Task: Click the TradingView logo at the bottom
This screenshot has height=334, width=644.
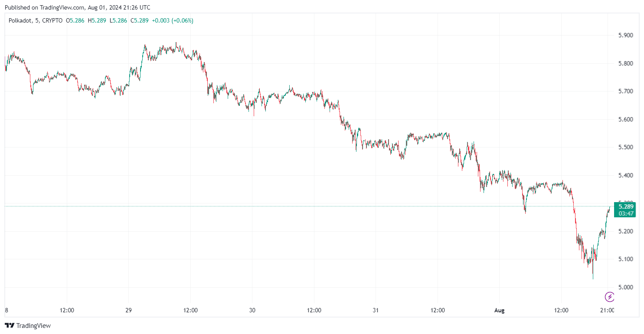Action: coord(28,325)
